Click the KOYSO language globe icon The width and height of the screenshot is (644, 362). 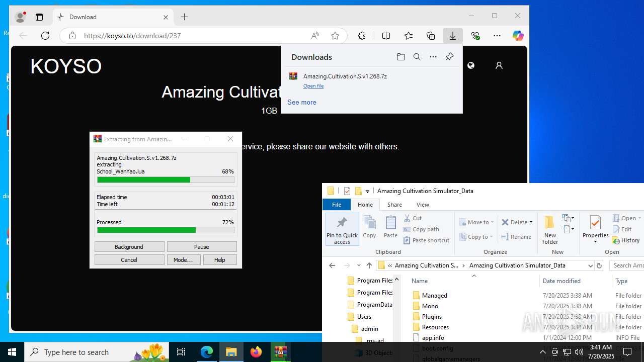(471, 65)
